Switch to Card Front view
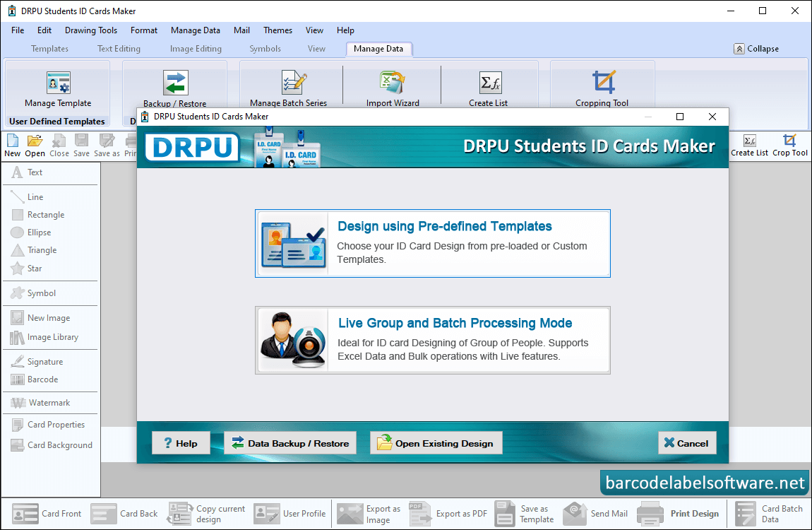The height and width of the screenshot is (530, 812). pyautogui.click(x=47, y=514)
